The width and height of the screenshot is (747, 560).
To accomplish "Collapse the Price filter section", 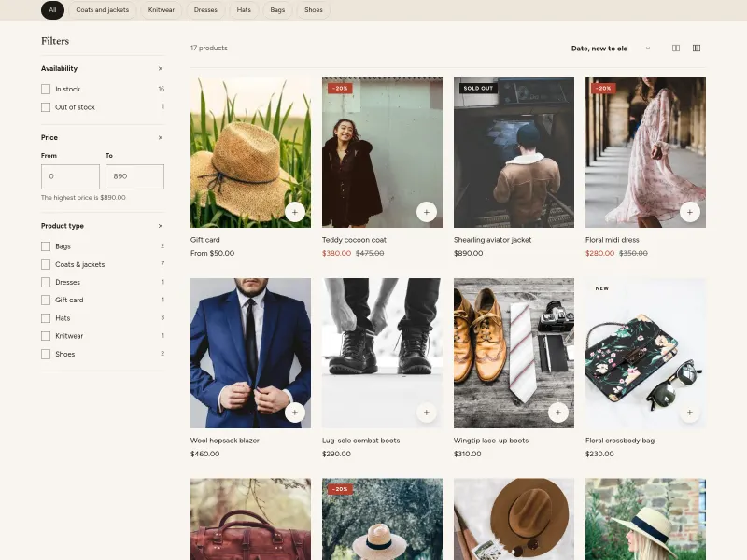I will click(161, 137).
